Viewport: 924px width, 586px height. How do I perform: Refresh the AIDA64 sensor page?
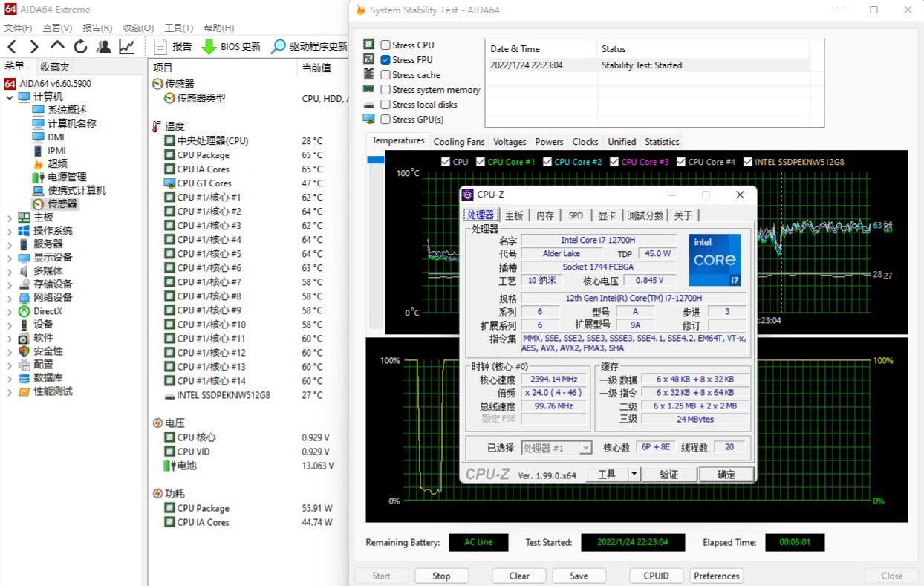[80, 47]
